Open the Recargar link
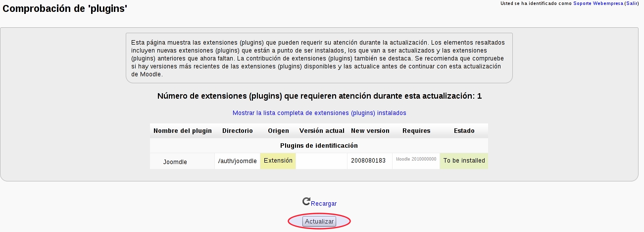The height and width of the screenshot is (232, 644). [324, 204]
